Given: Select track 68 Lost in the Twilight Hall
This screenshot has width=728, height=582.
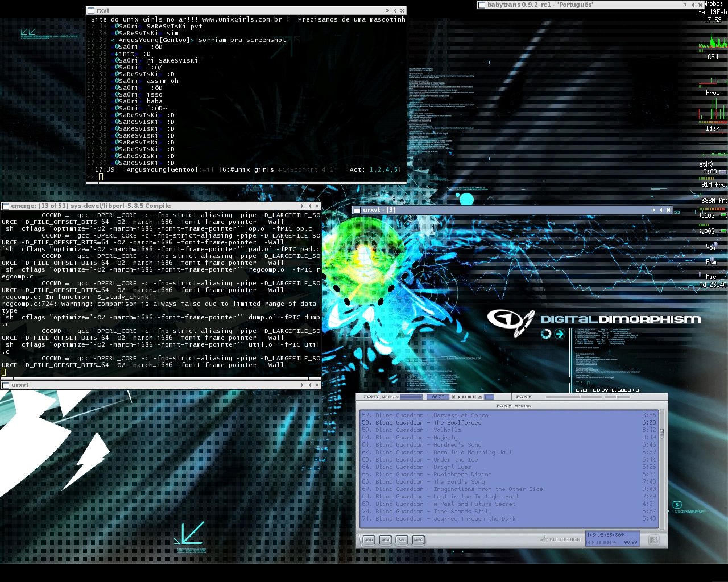Looking at the screenshot, I should [508, 497].
